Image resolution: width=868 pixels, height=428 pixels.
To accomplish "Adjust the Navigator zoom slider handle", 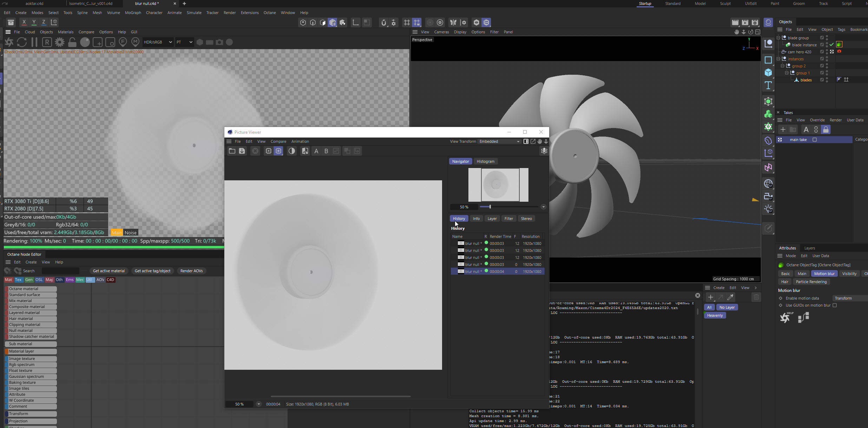I will click(x=490, y=207).
